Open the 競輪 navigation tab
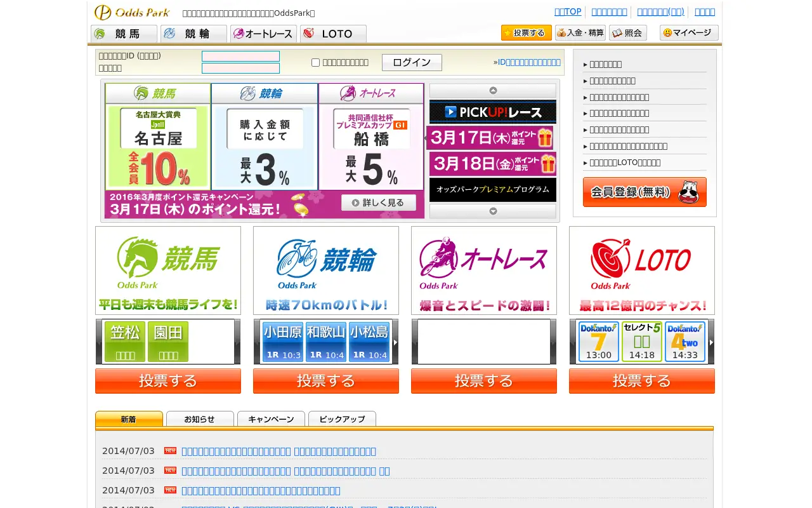The width and height of the screenshot is (812, 508). [193, 34]
